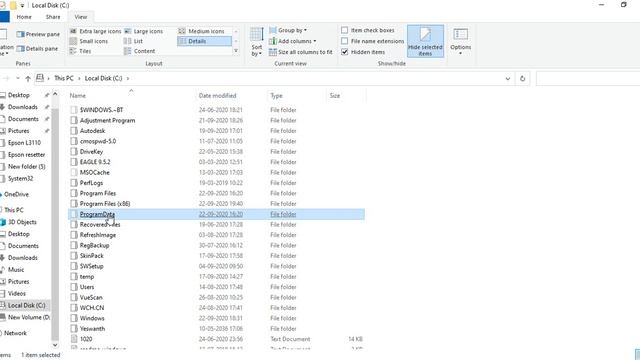Open the Preview pane button
The image size is (640, 360).
point(38,34)
